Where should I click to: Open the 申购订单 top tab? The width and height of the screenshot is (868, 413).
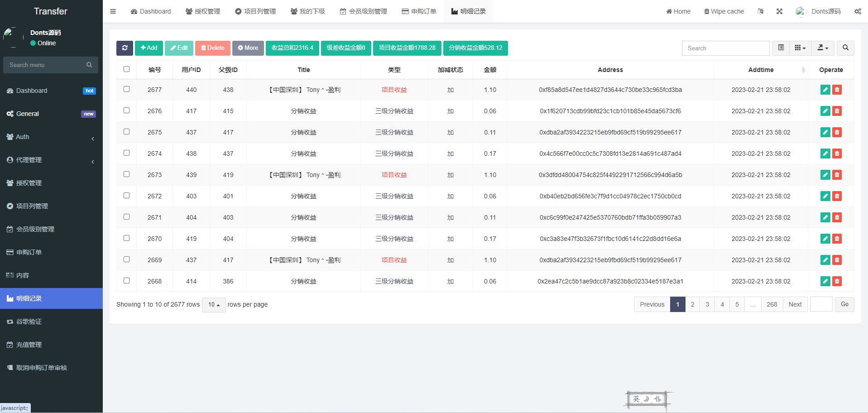(419, 11)
